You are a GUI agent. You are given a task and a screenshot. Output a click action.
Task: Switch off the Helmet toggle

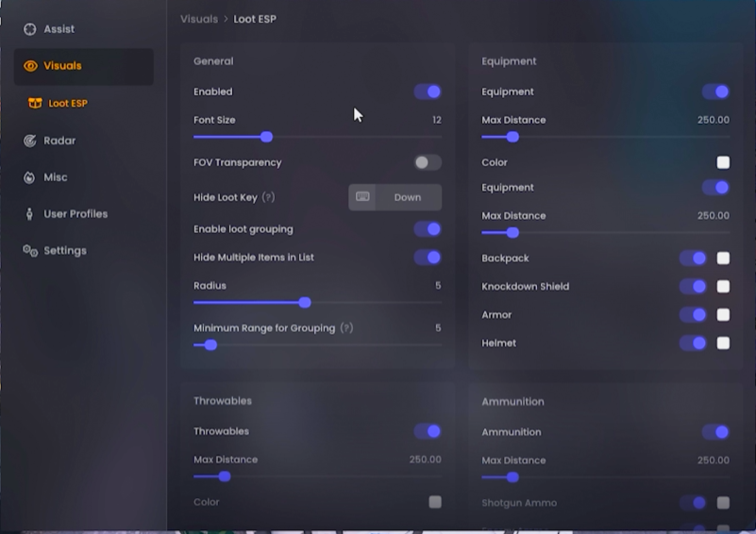[694, 343]
